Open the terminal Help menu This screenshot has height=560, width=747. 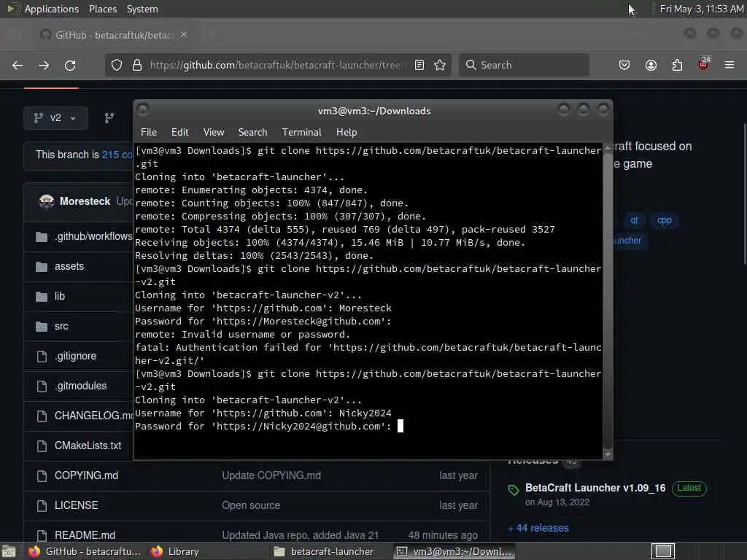pos(347,133)
